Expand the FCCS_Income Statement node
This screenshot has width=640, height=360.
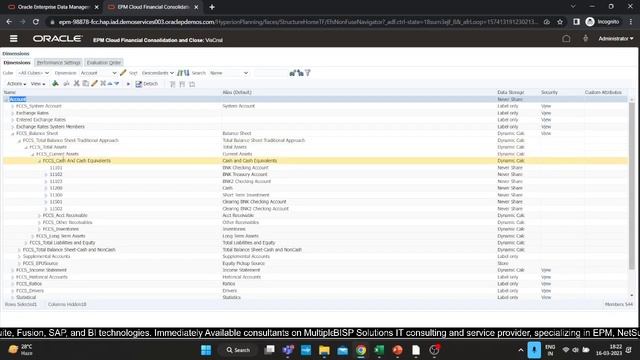click(x=13, y=270)
